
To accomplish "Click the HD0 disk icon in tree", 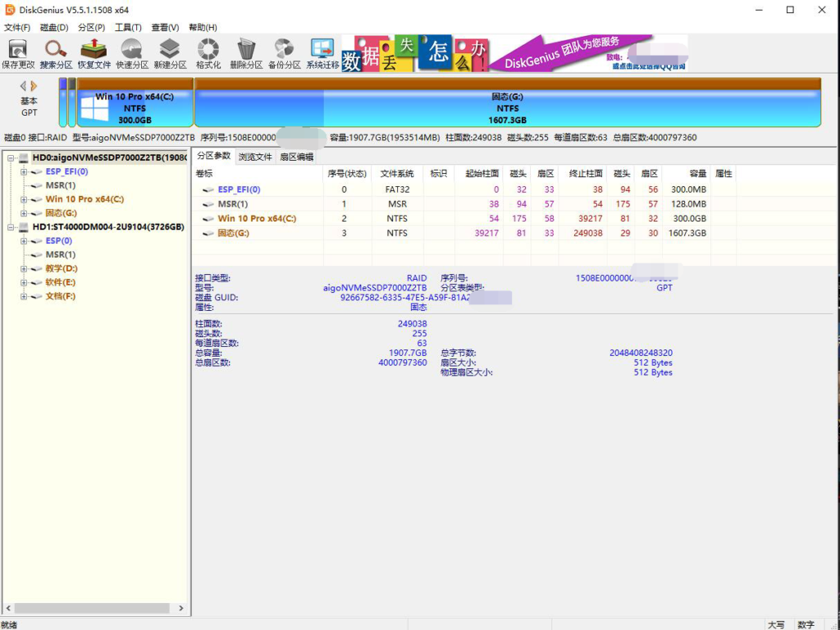I will [24, 158].
